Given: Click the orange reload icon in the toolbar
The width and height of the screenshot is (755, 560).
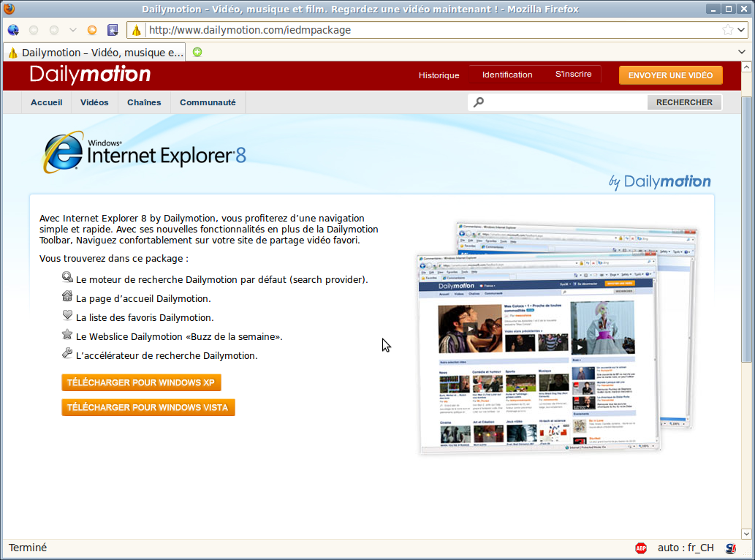Looking at the screenshot, I should pos(92,30).
